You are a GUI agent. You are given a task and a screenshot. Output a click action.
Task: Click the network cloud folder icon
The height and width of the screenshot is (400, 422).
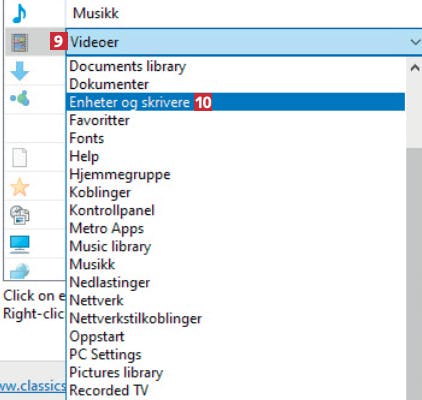tap(20, 271)
